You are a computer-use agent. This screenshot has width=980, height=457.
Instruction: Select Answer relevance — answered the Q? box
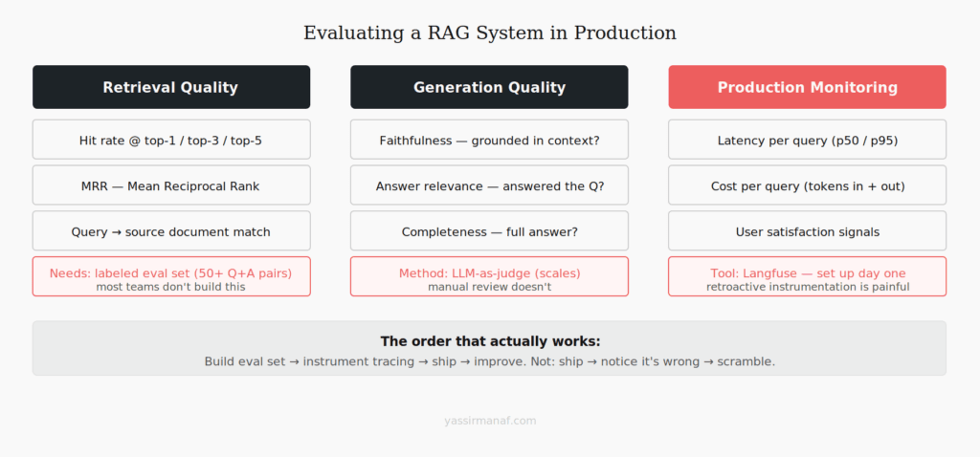489,185
